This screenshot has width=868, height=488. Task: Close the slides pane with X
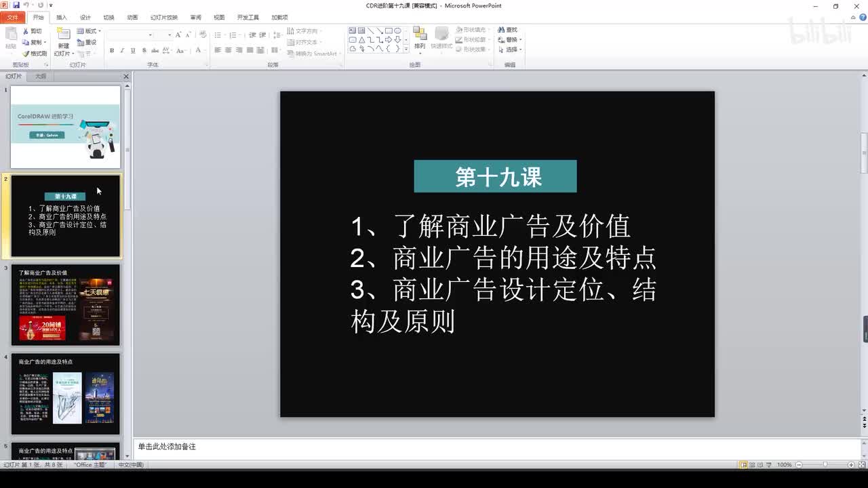click(x=125, y=77)
